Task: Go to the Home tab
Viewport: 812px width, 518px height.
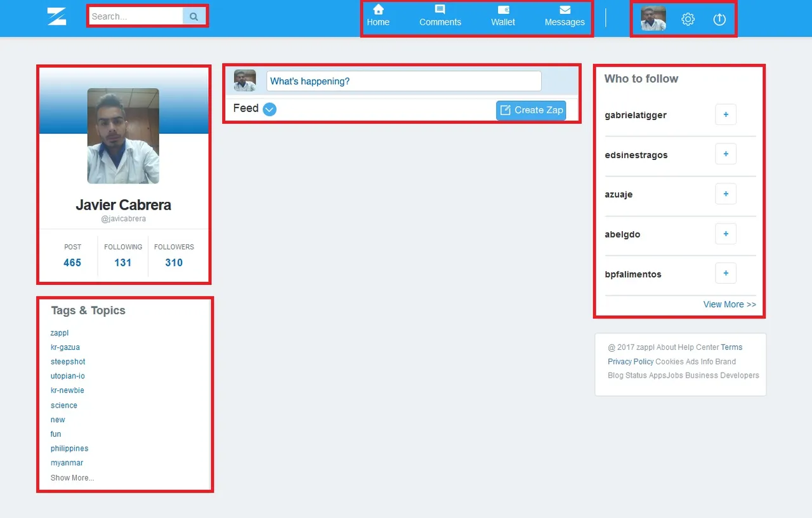Action: pos(378,16)
